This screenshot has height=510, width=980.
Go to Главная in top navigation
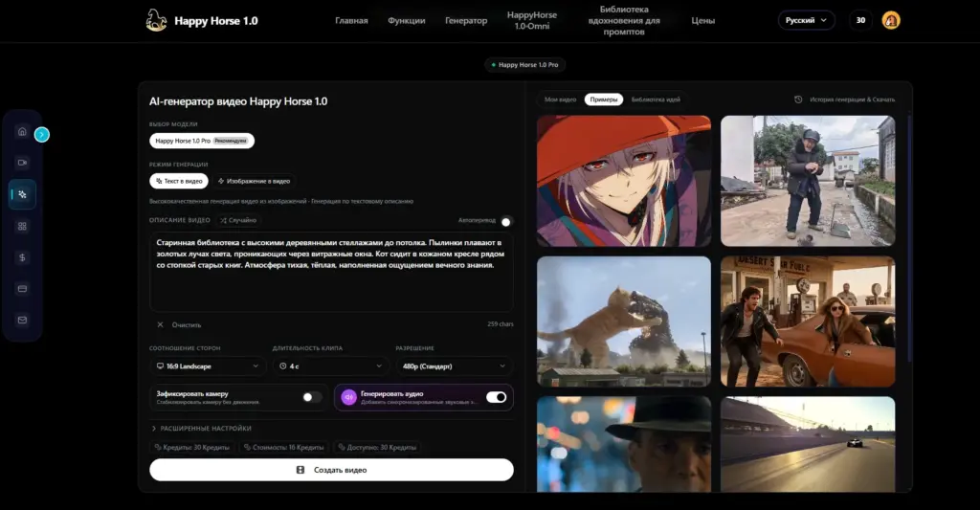[x=351, y=21]
